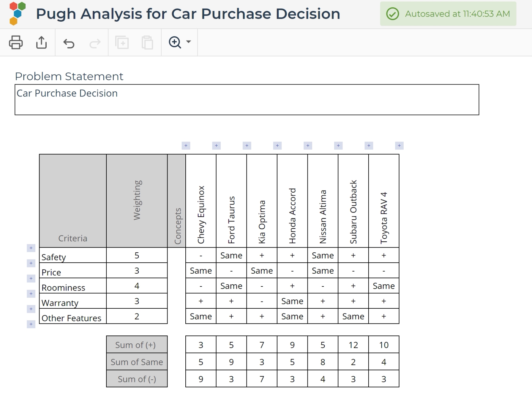
Task: Click Toyota RAV 4 Sum of (+) value 10
Action: point(384,345)
